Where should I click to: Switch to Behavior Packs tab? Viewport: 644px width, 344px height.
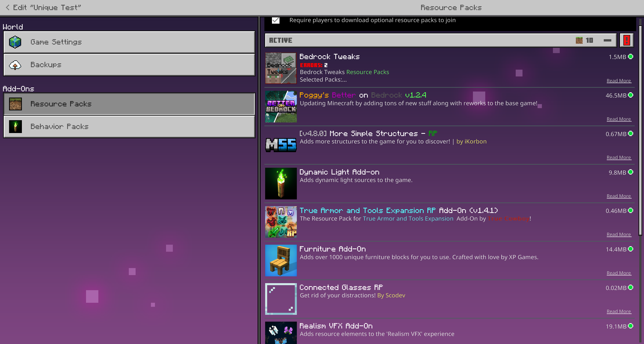pos(129,126)
